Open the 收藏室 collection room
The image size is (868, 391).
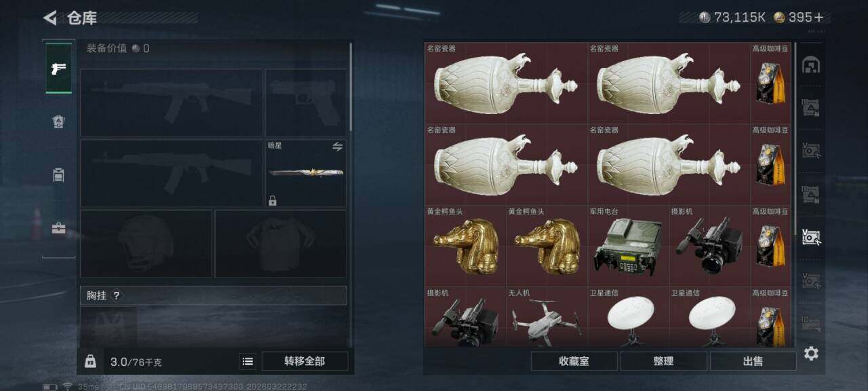coord(574,361)
